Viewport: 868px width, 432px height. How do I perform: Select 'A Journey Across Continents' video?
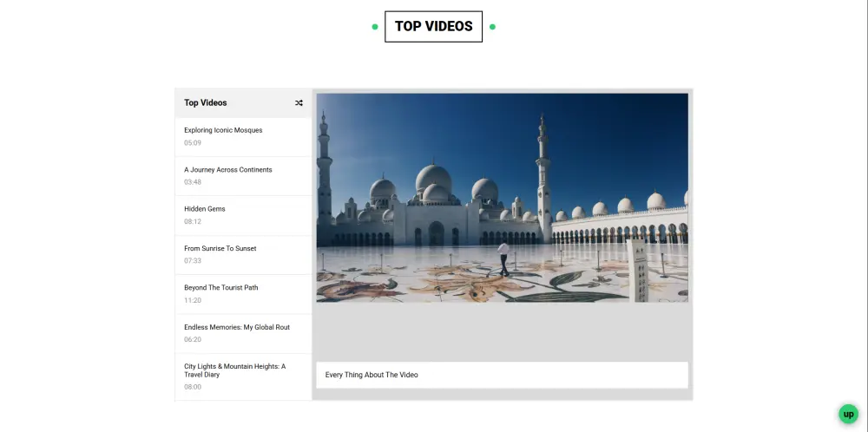244,176
